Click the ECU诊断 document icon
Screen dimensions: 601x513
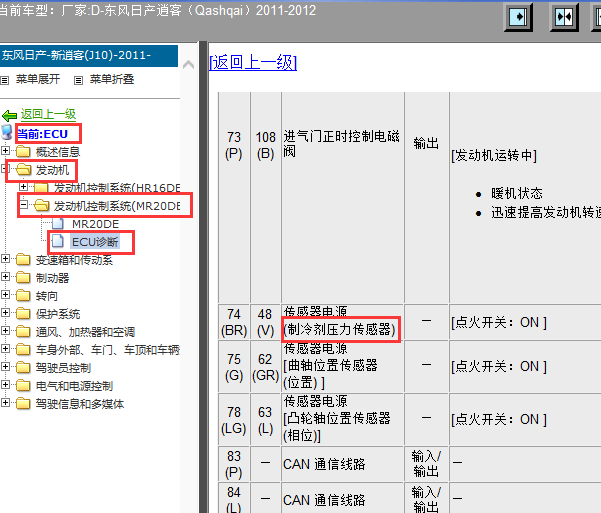[58, 241]
